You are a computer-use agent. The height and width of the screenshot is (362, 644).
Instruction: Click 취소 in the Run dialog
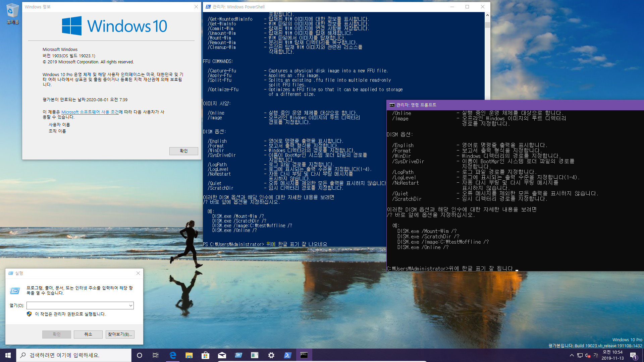point(88,334)
